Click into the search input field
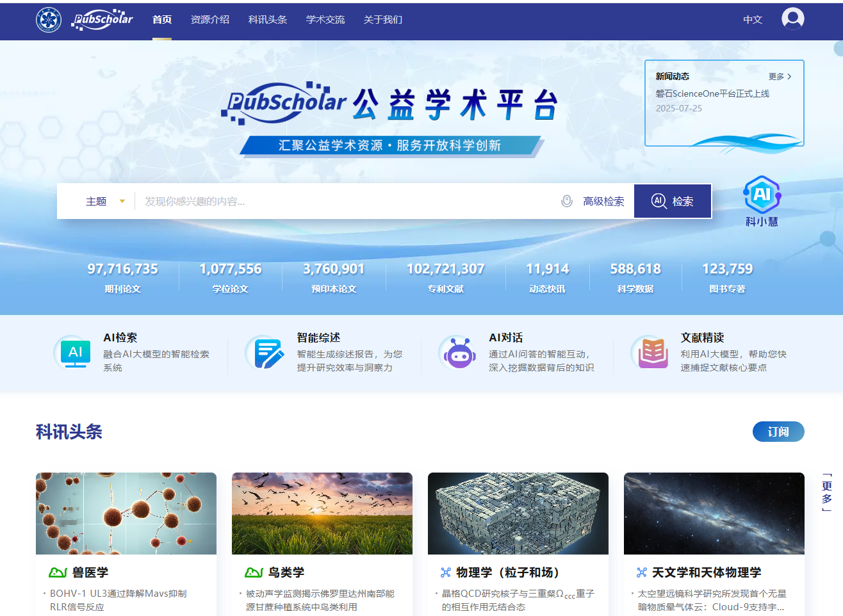The image size is (843, 616). point(346,202)
